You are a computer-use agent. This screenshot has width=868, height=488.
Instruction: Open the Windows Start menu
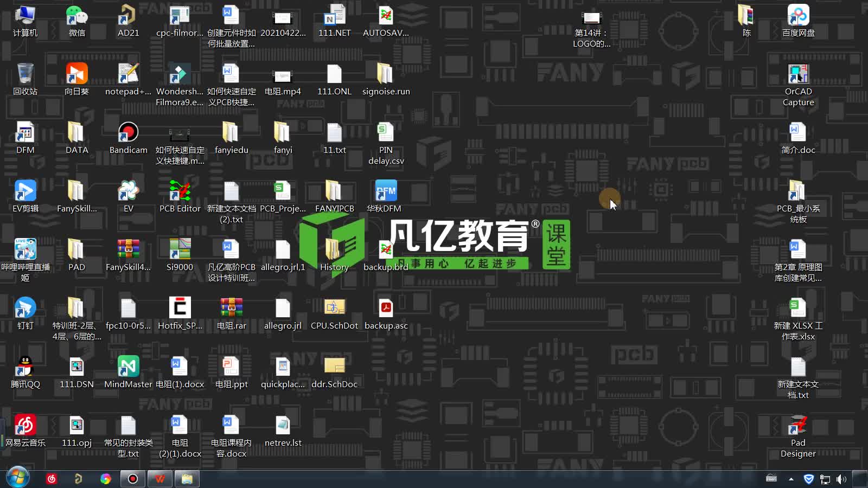[x=17, y=478]
